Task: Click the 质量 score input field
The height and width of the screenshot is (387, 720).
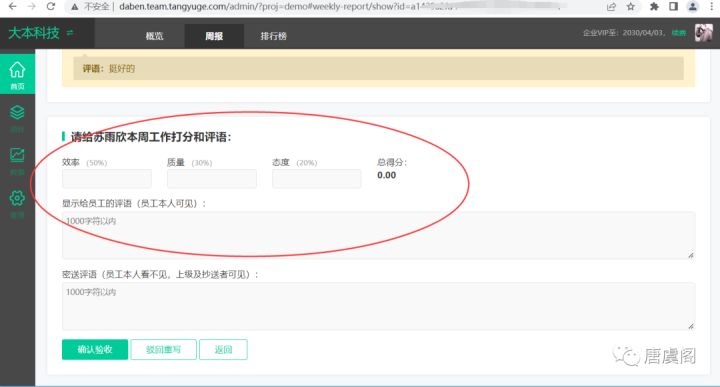Action: (212, 179)
